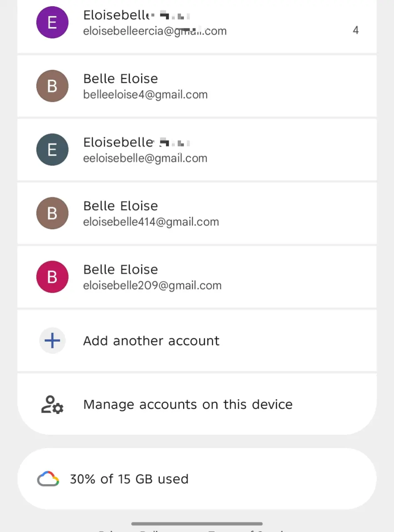Image resolution: width=394 pixels, height=532 pixels.
Task: Tap the bottom gesture navigation handle
Action: (x=197, y=524)
